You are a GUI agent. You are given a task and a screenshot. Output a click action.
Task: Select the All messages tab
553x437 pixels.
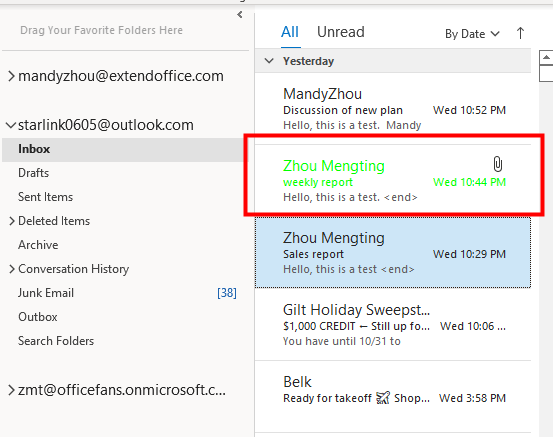(x=290, y=32)
